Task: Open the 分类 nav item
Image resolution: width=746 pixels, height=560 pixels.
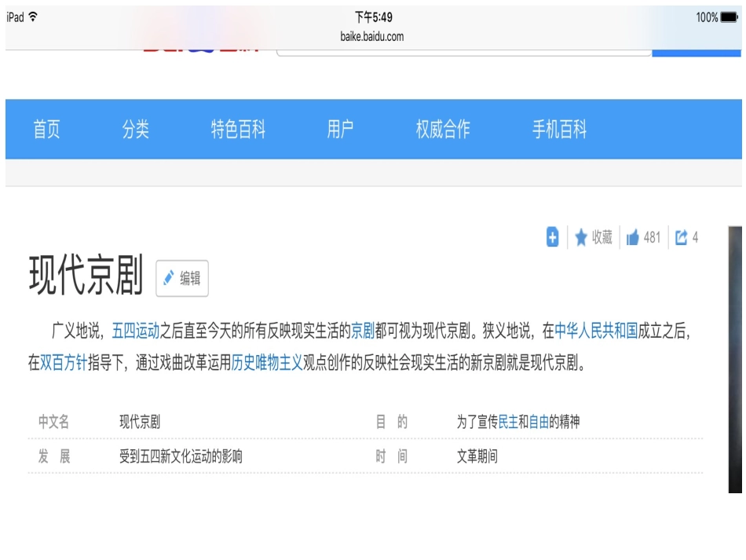Action: (x=136, y=130)
